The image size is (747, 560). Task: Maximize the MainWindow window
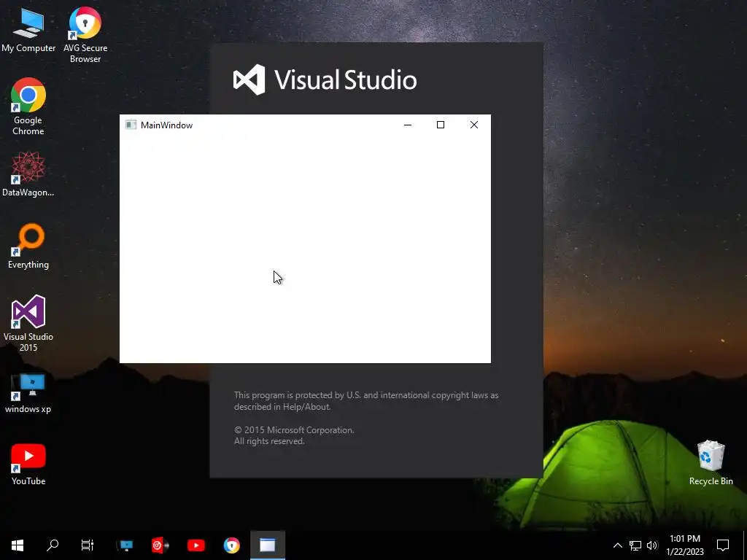[441, 125]
